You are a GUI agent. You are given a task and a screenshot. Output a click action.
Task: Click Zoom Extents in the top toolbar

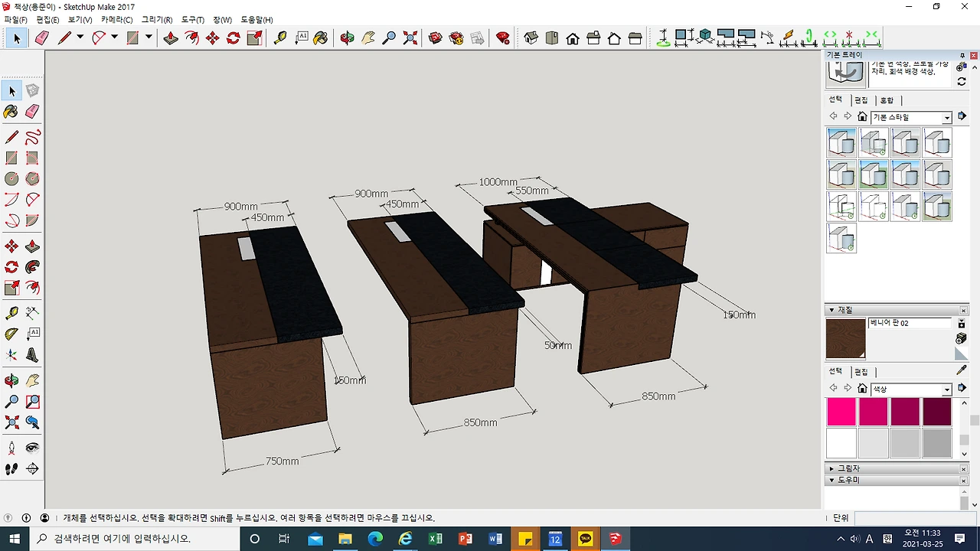410,37
